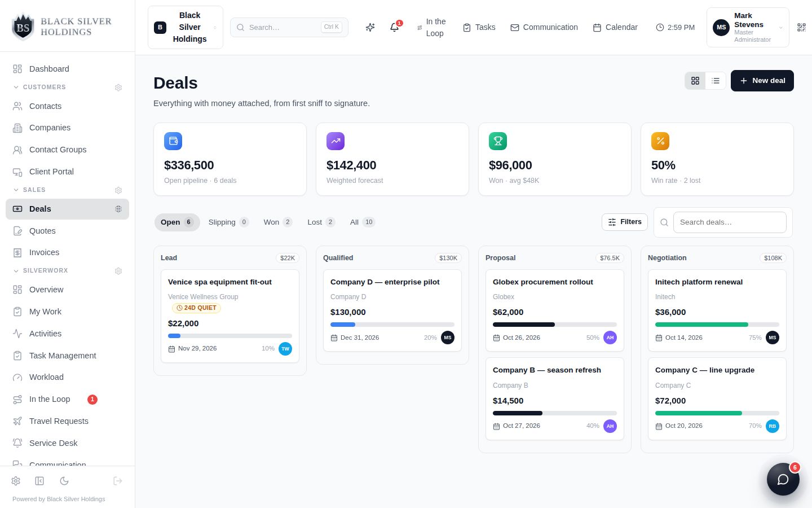
Task: Open Calendar in top navigation
Action: (x=615, y=27)
